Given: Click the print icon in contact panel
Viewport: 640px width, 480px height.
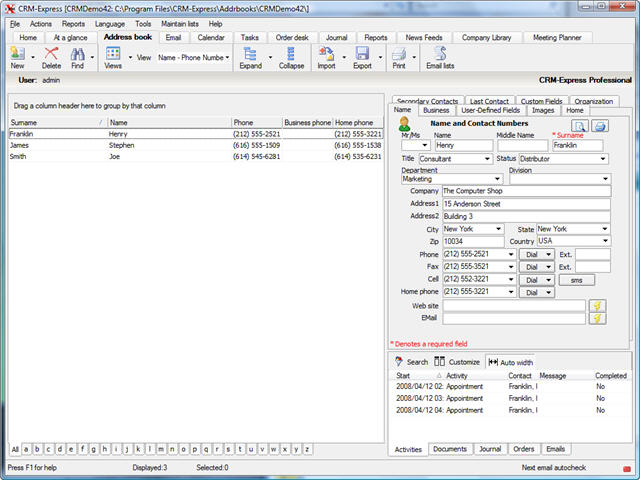Looking at the screenshot, I should (600, 126).
